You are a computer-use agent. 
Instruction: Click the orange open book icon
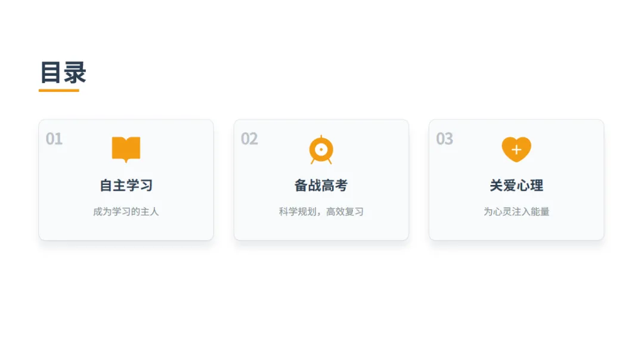126,149
